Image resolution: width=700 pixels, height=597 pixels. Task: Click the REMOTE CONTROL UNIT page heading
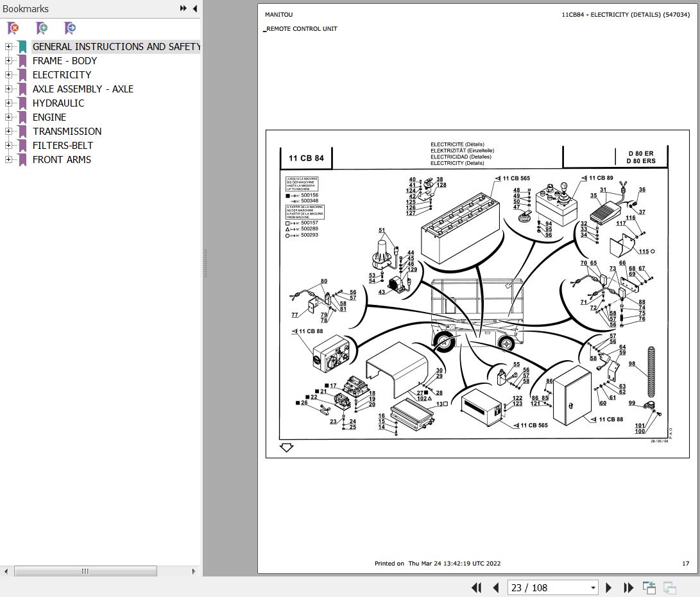[x=302, y=29]
